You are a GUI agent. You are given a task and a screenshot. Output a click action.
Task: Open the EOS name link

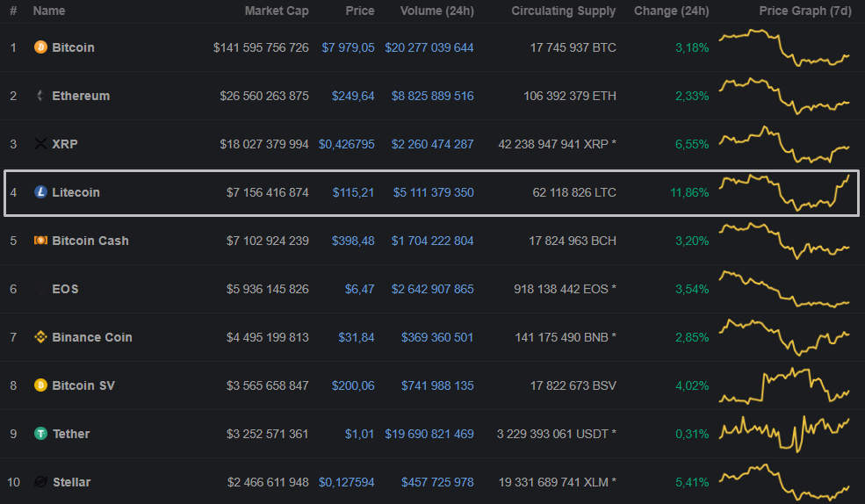pyautogui.click(x=65, y=289)
